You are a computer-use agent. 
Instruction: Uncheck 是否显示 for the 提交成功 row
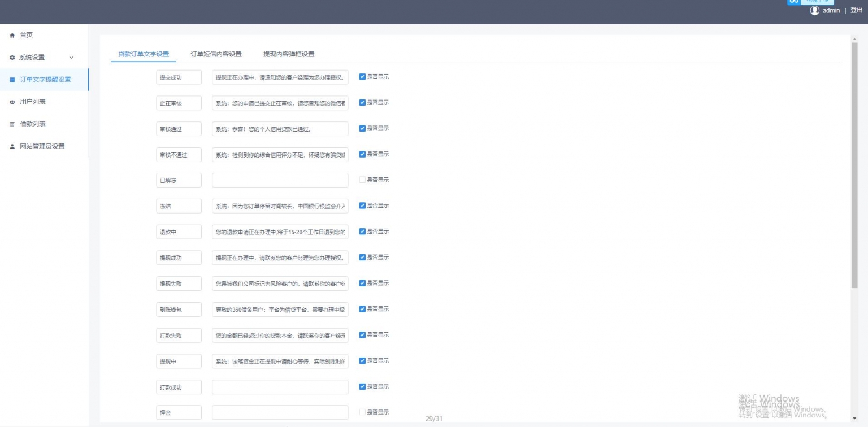(x=363, y=77)
